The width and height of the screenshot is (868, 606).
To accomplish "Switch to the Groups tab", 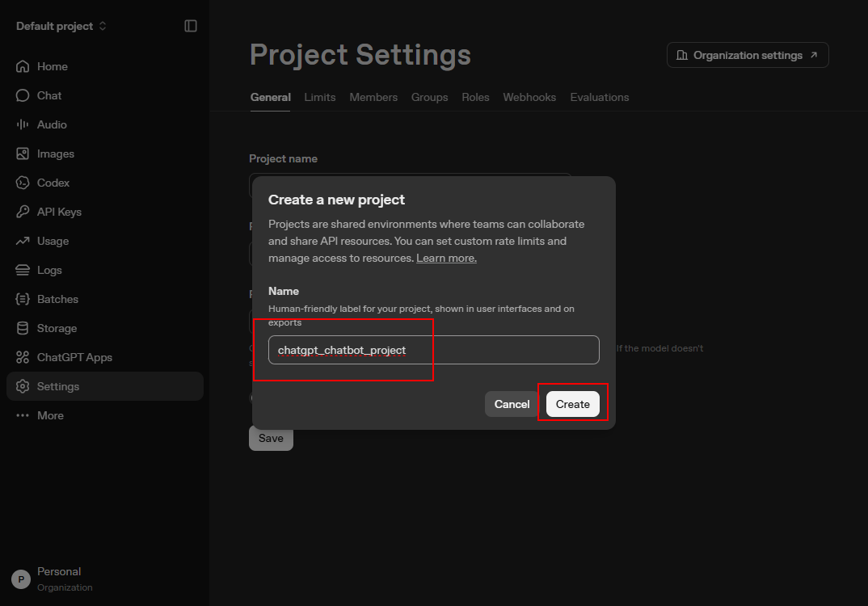I will (430, 98).
